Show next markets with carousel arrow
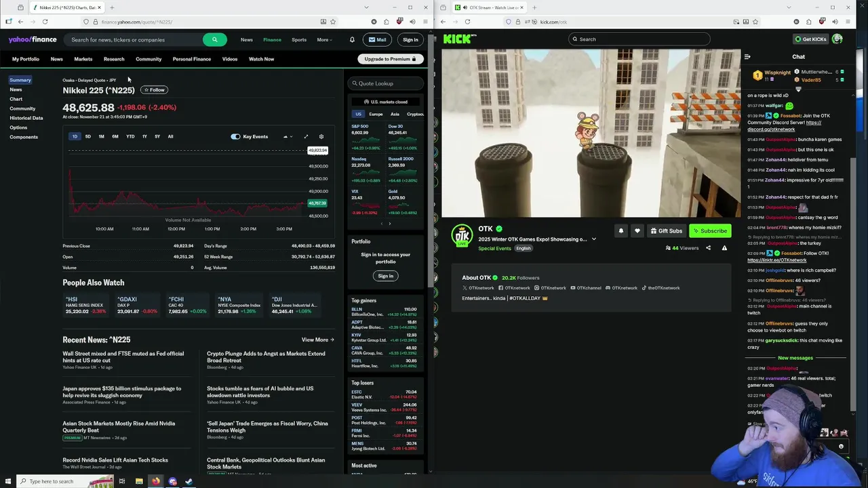Screen dimensions: 868x488 coord(389,224)
